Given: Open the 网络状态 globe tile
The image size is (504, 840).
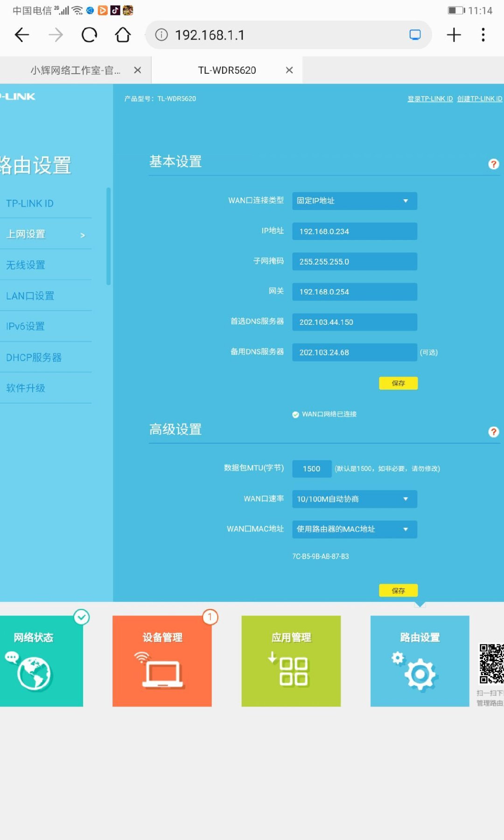Looking at the screenshot, I should click(42, 661).
